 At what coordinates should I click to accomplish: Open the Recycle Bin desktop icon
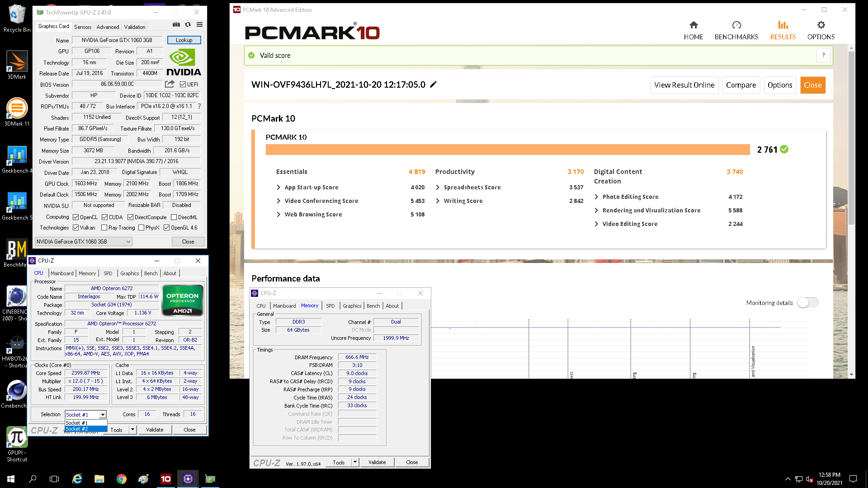pyautogui.click(x=17, y=19)
